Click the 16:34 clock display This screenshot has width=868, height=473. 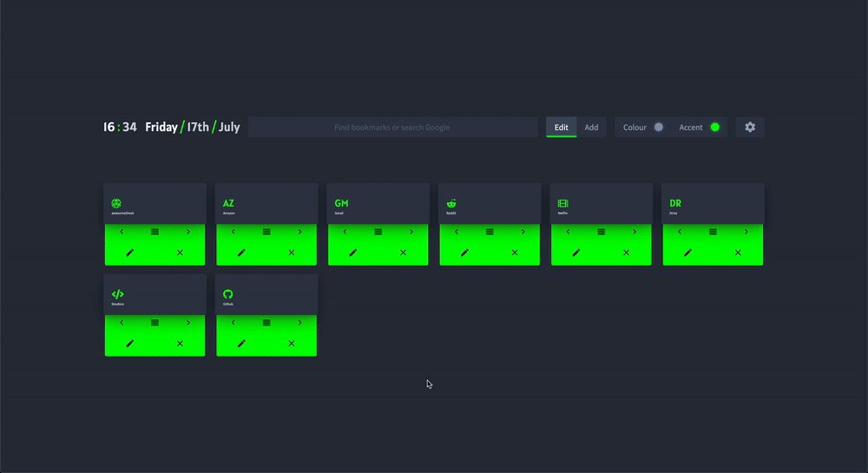[x=120, y=128]
